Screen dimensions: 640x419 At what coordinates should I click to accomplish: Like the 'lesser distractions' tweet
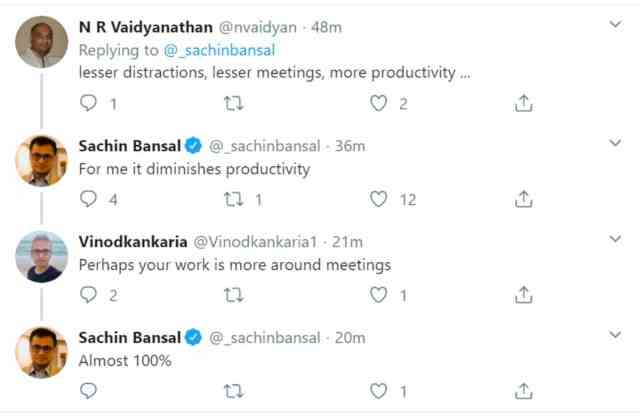[x=378, y=103]
